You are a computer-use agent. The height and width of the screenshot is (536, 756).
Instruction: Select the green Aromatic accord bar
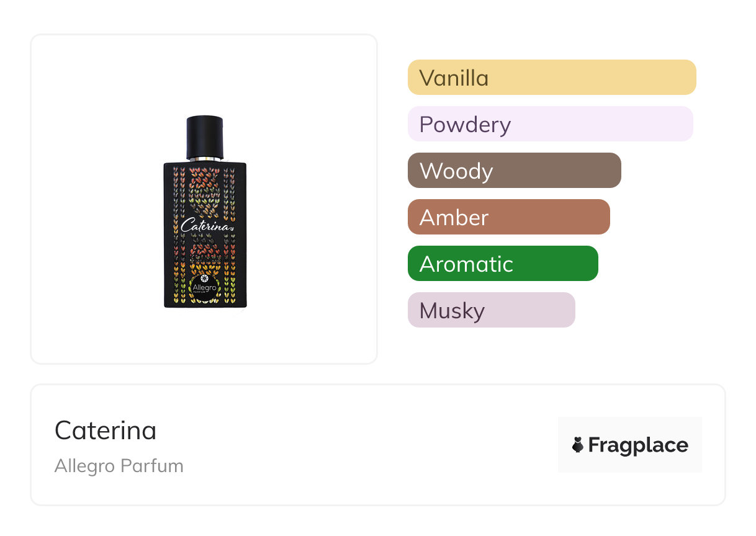click(503, 264)
